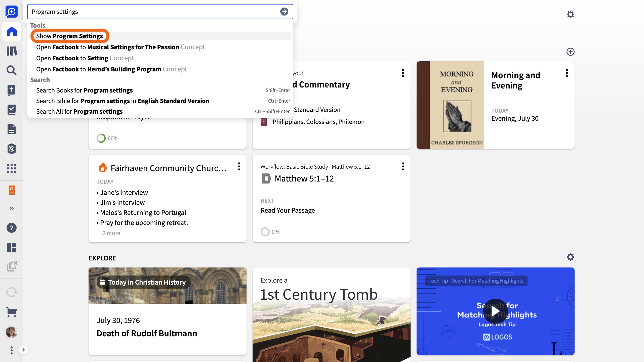Click the 60% progress indicator
Image resolution: width=644 pixels, height=362 pixels.
tap(108, 138)
